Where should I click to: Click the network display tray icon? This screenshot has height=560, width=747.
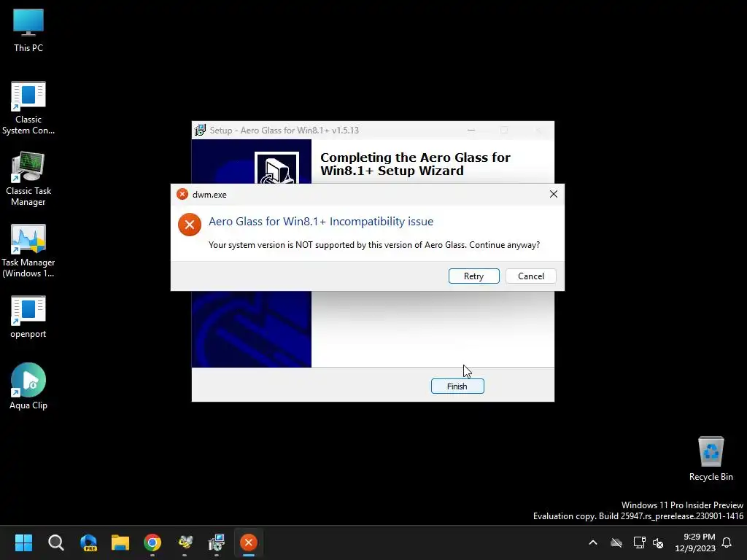tap(639, 542)
